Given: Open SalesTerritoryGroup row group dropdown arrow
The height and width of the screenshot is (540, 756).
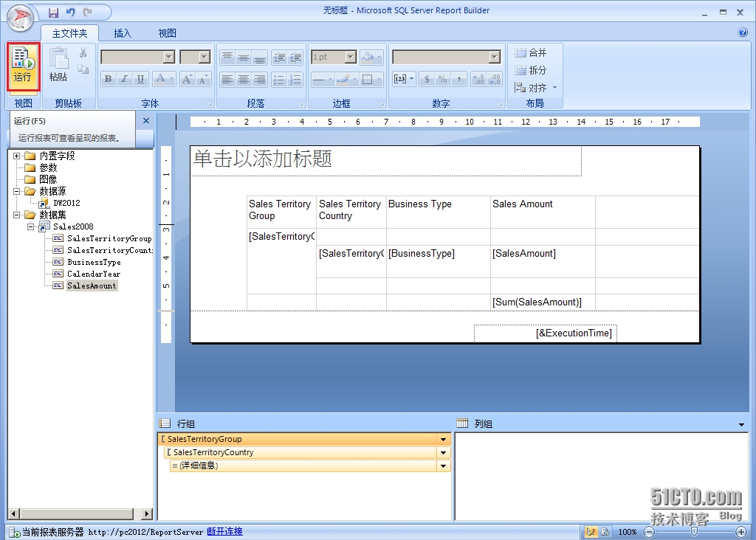Looking at the screenshot, I should [443, 440].
